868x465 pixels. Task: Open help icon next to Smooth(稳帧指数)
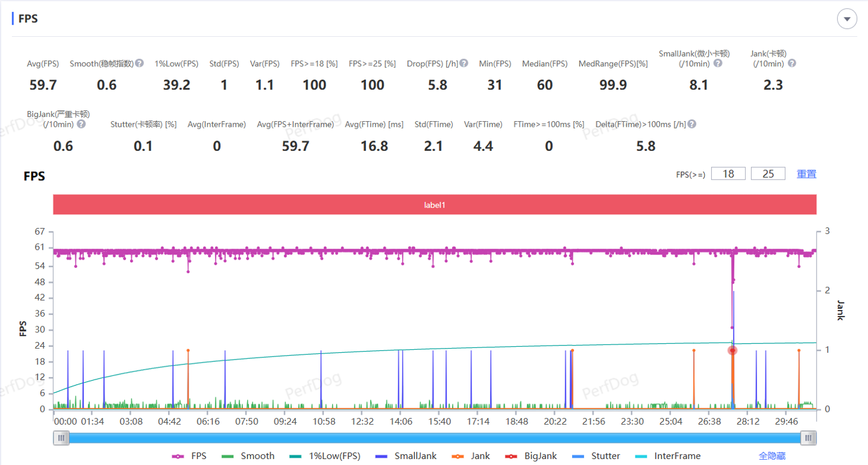(139, 63)
